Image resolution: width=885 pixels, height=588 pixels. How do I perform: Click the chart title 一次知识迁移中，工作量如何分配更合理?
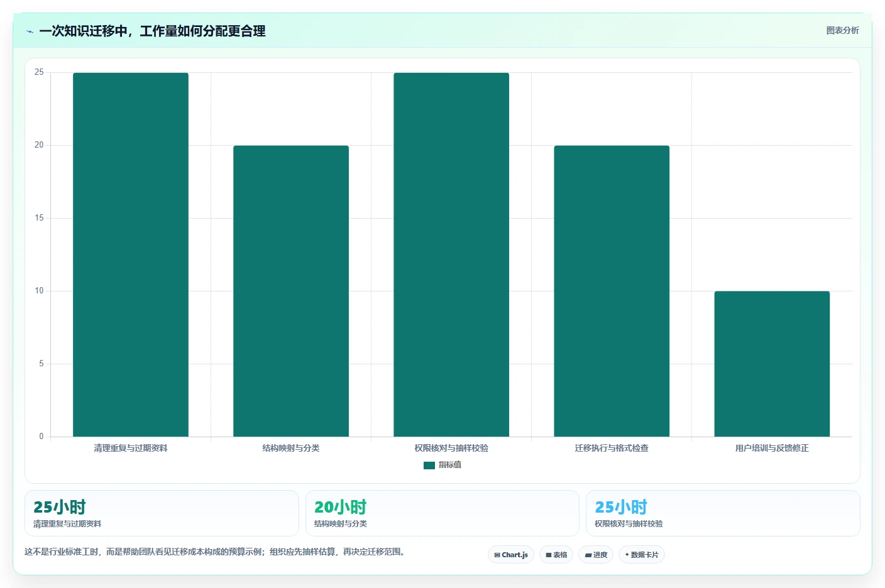[152, 31]
